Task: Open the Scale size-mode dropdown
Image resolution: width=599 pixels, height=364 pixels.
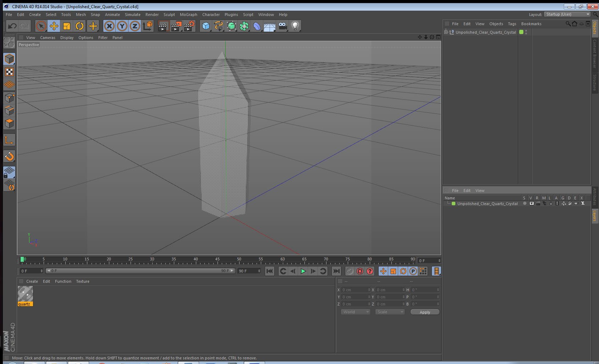Action: point(390,312)
